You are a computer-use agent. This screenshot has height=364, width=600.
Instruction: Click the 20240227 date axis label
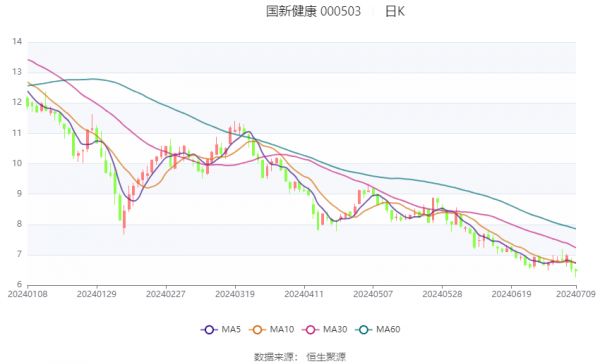[166, 294]
